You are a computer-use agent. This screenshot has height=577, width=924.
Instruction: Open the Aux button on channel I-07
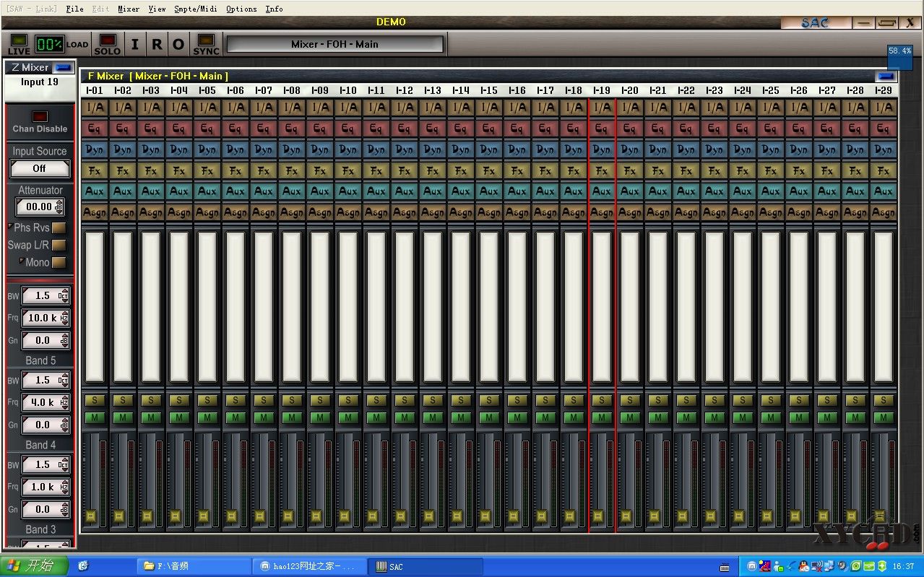264,191
